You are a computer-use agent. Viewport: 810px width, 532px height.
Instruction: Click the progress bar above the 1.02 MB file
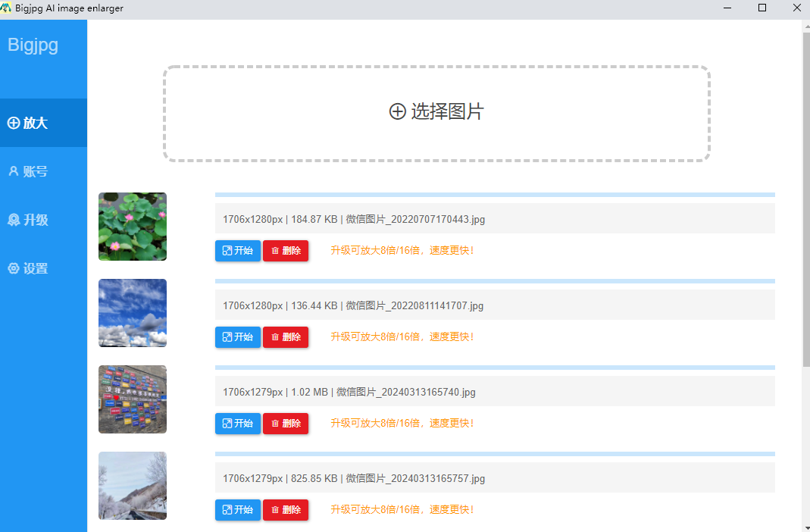pos(495,368)
